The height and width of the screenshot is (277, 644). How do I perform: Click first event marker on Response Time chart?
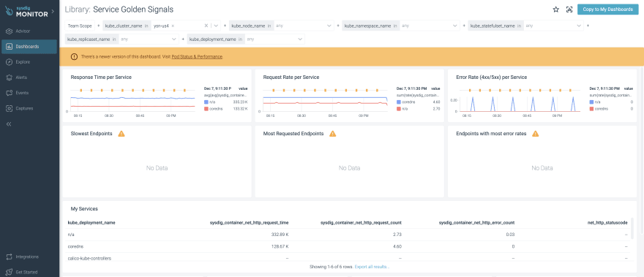pos(81,90)
